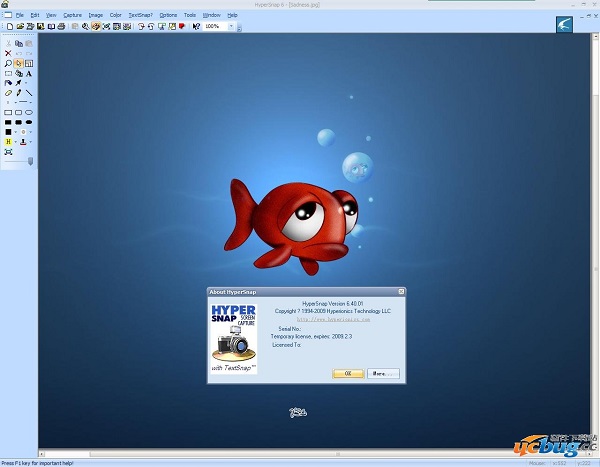Screen dimensions: 600x467
Task: Open the highlighter options dropdown arrow
Action: [x=15, y=142]
